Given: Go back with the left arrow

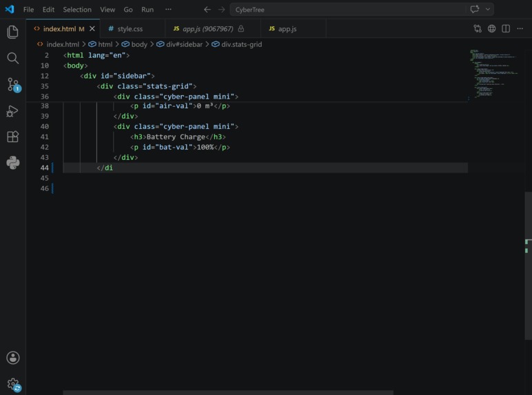Looking at the screenshot, I should (x=207, y=10).
